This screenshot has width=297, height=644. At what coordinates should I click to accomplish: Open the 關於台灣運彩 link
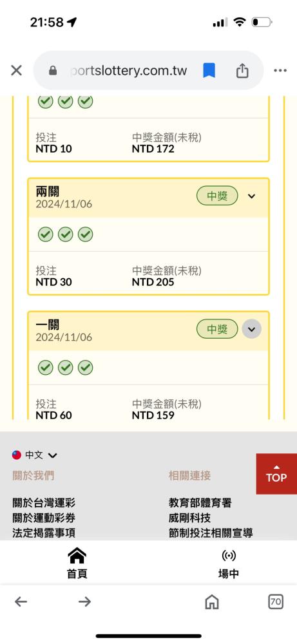(x=44, y=502)
